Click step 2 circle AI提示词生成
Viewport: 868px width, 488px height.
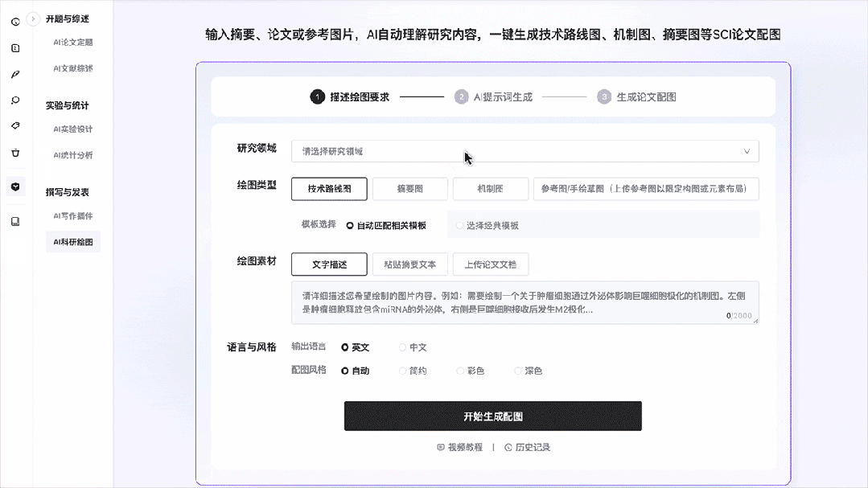pyautogui.click(x=461, y=96)
